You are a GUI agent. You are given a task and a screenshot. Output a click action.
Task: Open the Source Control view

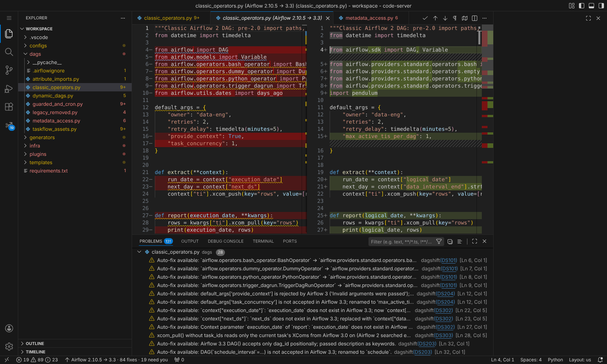[9, 70]
